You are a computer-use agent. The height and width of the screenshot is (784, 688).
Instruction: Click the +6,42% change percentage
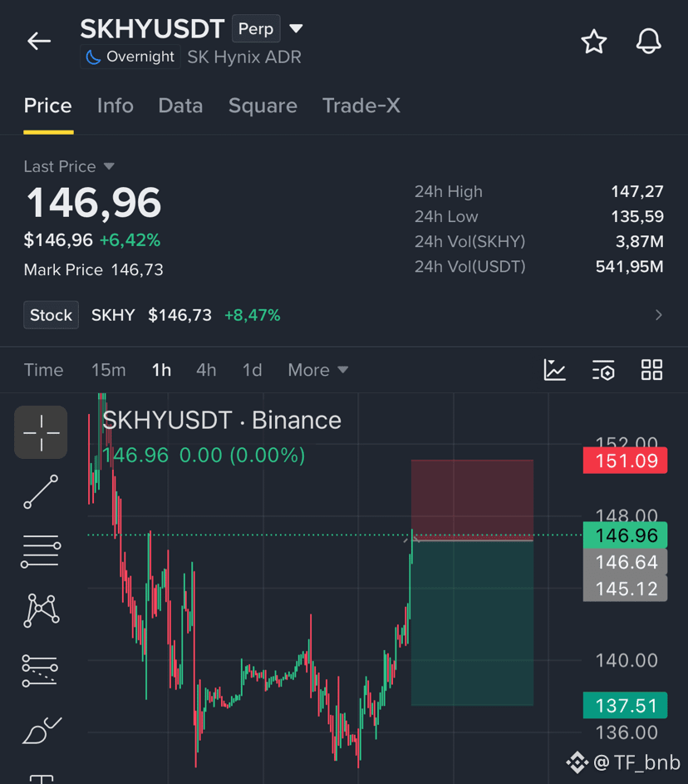(130, 240)
